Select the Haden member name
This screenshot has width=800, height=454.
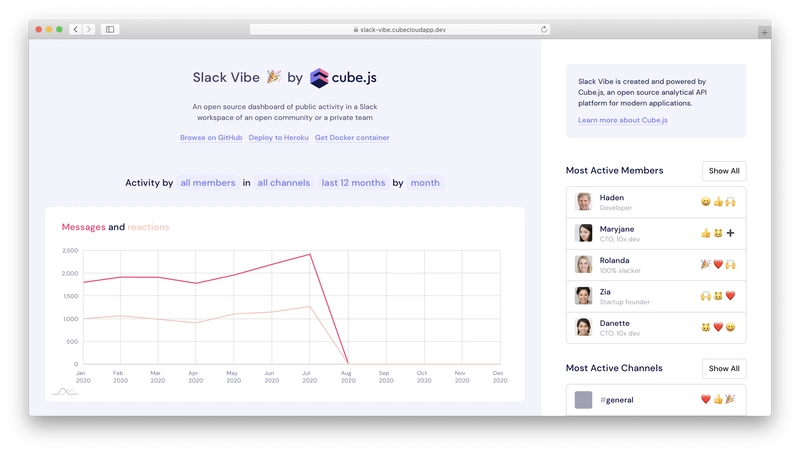[612, 197]
